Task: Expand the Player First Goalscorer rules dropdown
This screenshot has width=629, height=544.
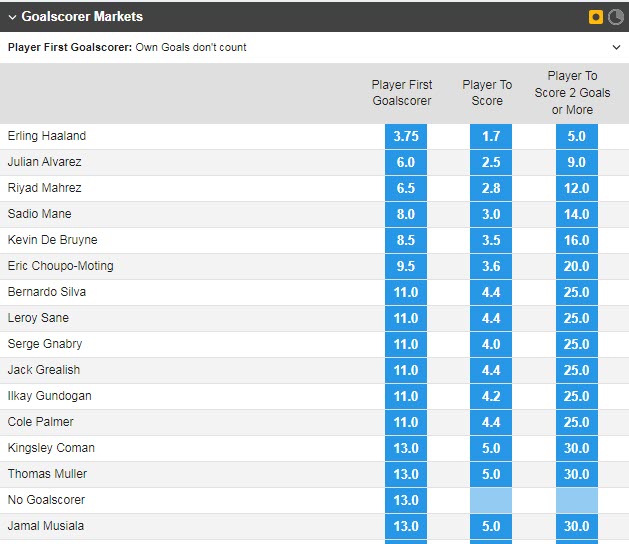Action: [x=615, y=47]
